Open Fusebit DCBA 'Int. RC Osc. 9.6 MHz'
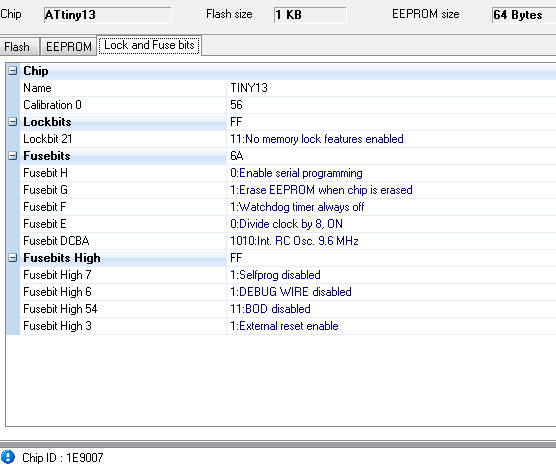 point(294,241)
